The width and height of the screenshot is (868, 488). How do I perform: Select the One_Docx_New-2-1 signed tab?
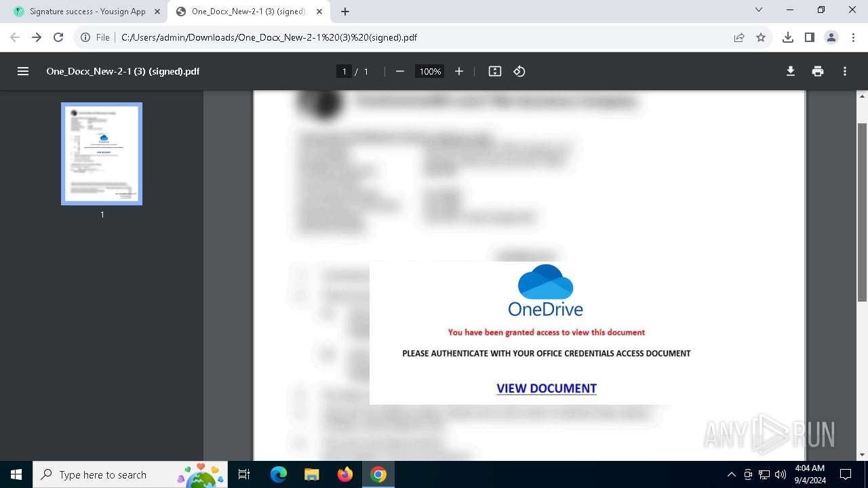248,12
